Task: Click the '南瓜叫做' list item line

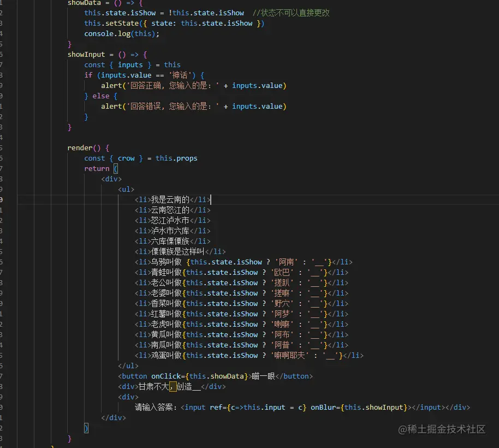Action: point(241,345)
